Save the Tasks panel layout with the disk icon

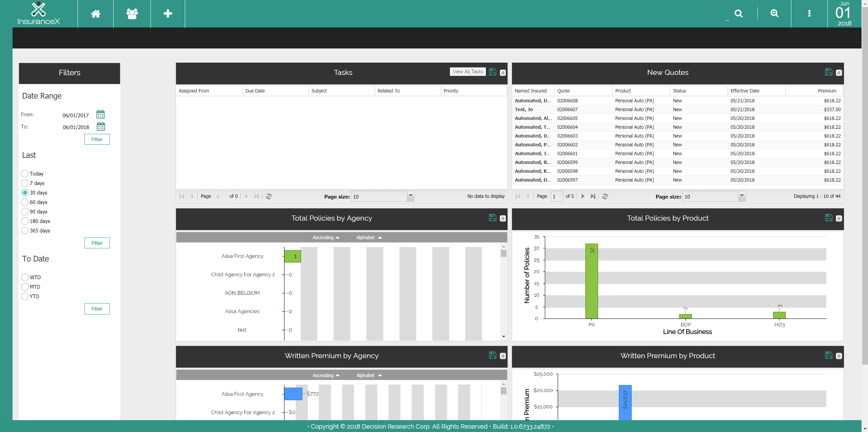coord(493,71)
